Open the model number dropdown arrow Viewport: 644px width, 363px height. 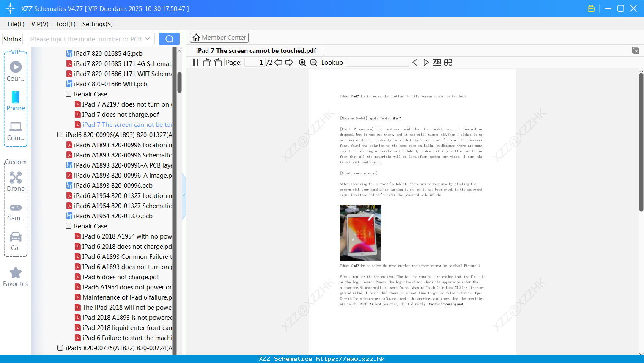(x=148, y=39)
